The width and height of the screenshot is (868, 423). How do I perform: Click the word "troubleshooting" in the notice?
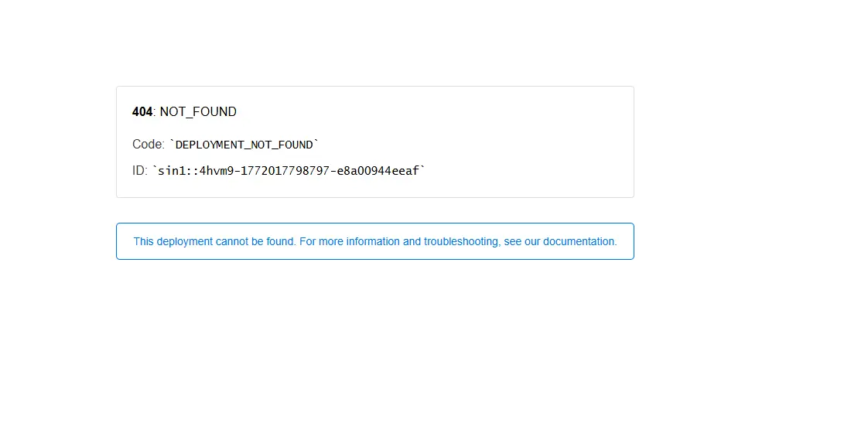pos(460,241)
